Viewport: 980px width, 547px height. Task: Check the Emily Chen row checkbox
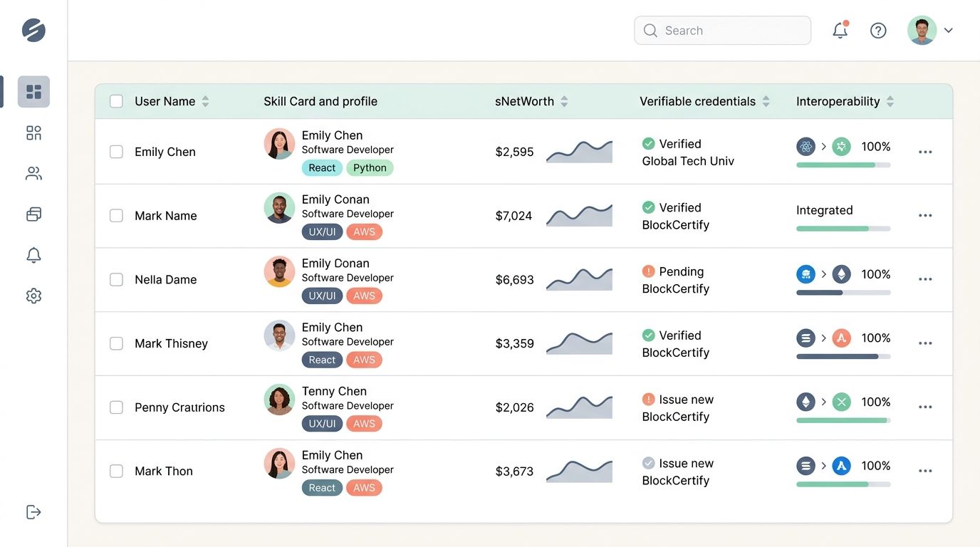pos(116,152)
